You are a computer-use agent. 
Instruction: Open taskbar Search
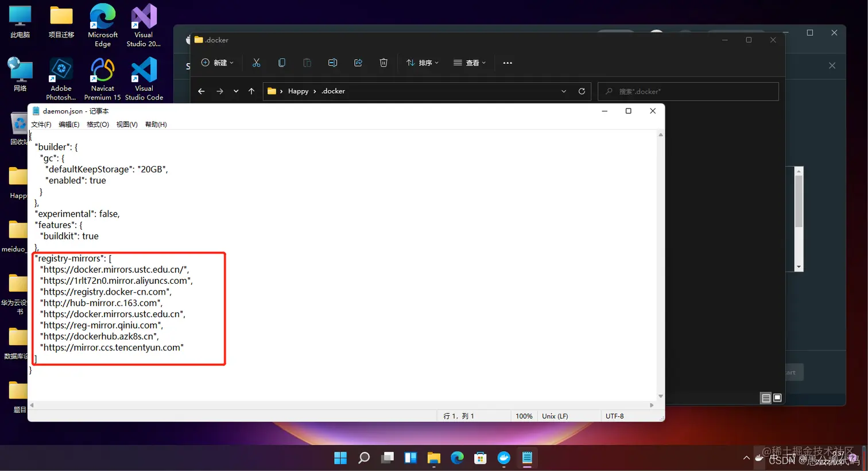pos(364,458)
